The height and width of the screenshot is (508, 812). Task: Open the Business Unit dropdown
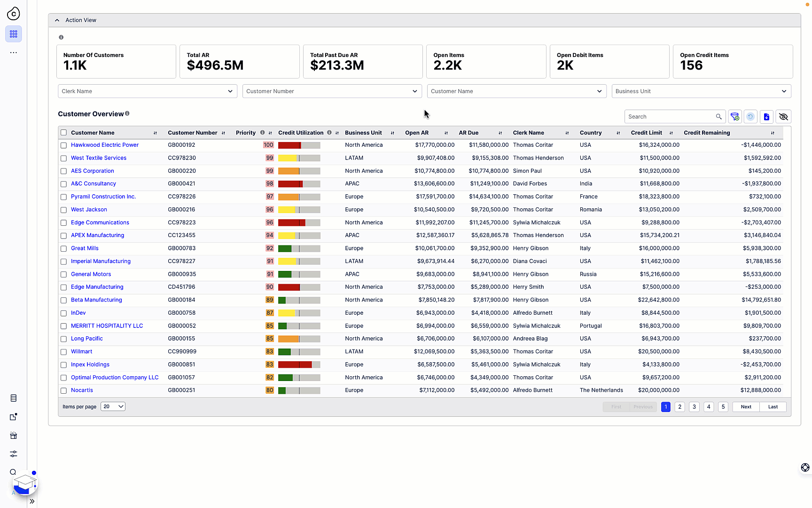(x=701, y=91)
